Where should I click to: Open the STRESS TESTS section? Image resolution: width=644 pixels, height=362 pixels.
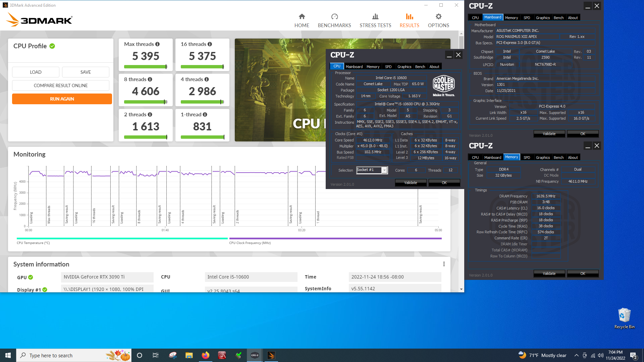point(375,20)
